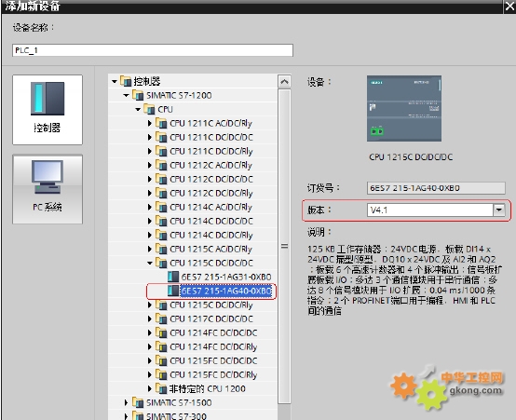Expand CPU 1215C DC/DC/Rly folder

[x=150, y=305]
